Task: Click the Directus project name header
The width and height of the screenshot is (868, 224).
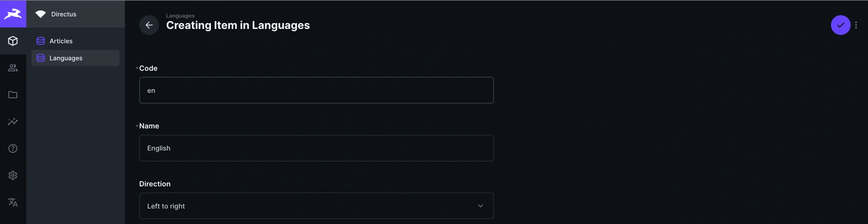Action: [64, 14]
